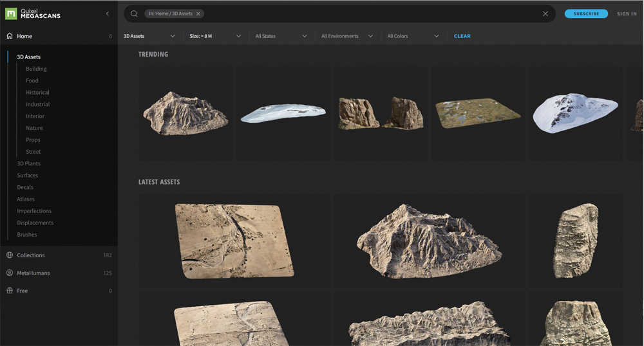The image size is (644, 346).
Task: Open Surfaces category
Action: (x=28, y=176)
